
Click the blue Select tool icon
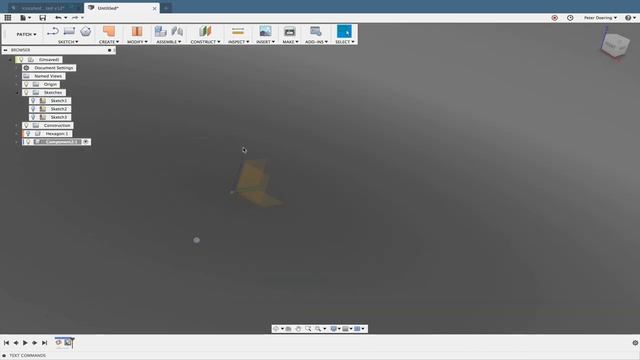pyautogui.click(x=344, y=31)
